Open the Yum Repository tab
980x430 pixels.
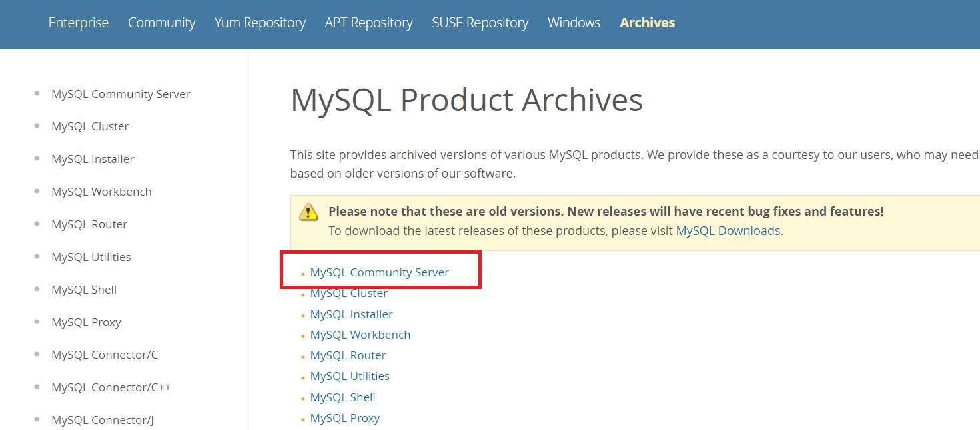click(260, 23)
